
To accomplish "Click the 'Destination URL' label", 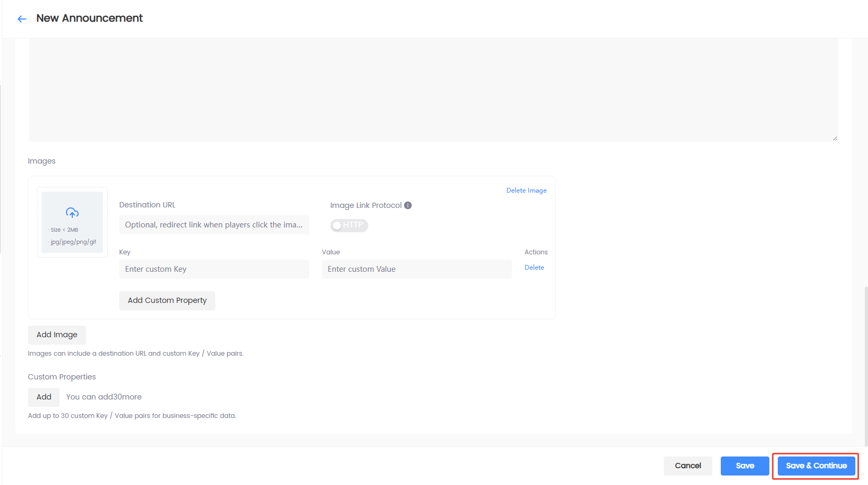I will [x=147, y=205].
